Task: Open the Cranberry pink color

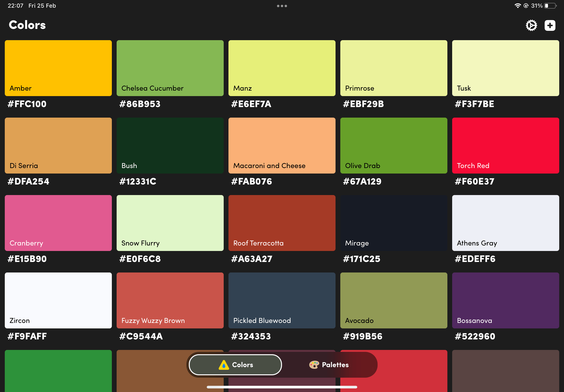Action: (x=58, y=223)
